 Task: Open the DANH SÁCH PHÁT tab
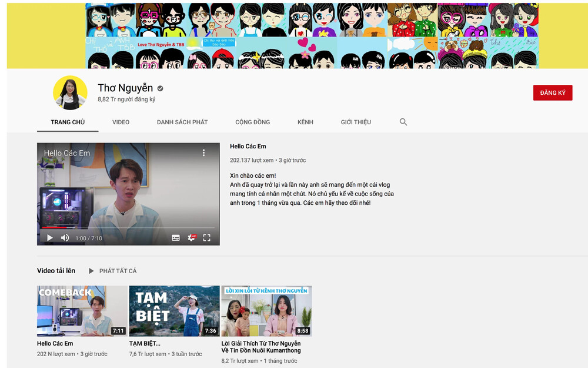coord(182,122)
